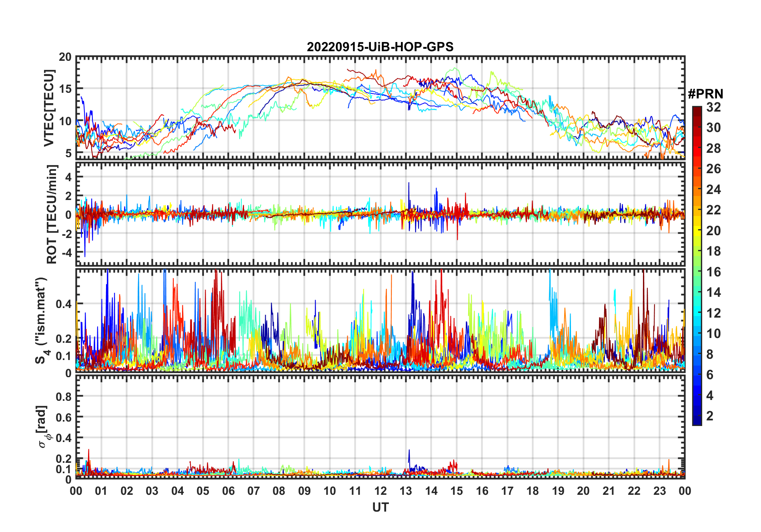Click the colorbar tick label 32
This screenshot has height=532, width=761.
click(x=713, y=107)
